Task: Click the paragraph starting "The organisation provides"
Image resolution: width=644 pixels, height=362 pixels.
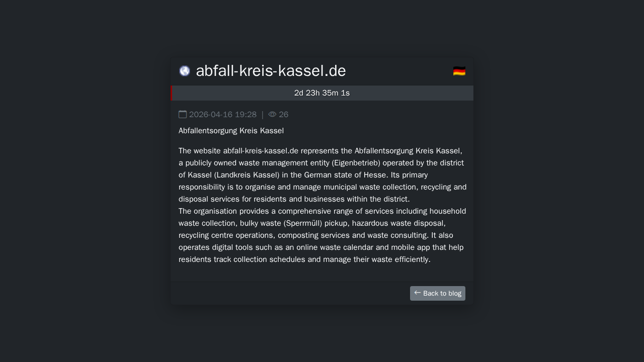Action: tap(322, 235)
